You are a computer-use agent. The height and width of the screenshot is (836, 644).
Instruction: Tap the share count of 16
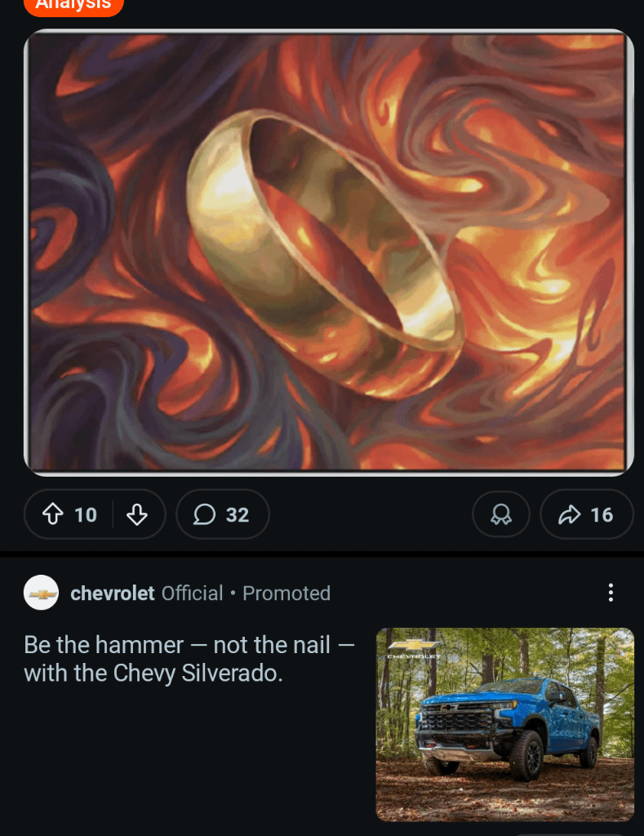(602, 514)
